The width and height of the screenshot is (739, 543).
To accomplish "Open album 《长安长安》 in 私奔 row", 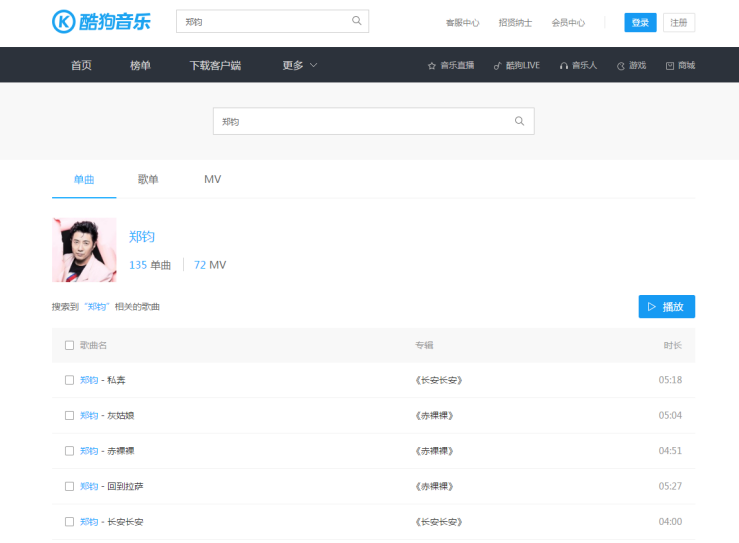I will 439,380.
